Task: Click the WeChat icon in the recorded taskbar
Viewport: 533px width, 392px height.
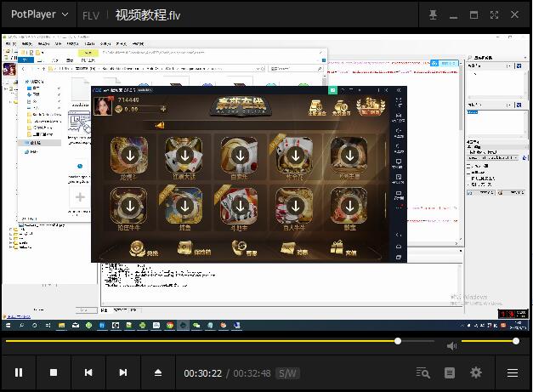Action: tap(196, 326)
